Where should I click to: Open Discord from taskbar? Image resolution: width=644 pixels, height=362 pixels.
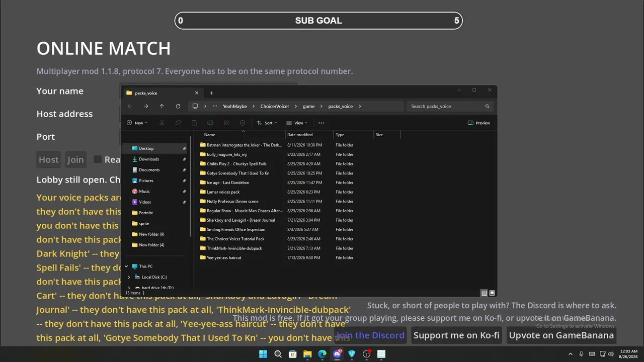click(x=337, y=354)
